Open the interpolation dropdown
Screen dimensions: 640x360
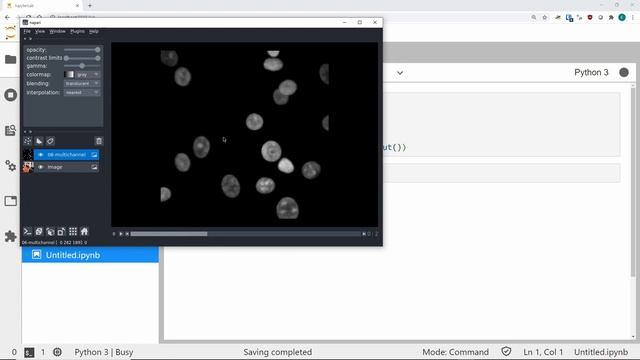coord(82,93)
